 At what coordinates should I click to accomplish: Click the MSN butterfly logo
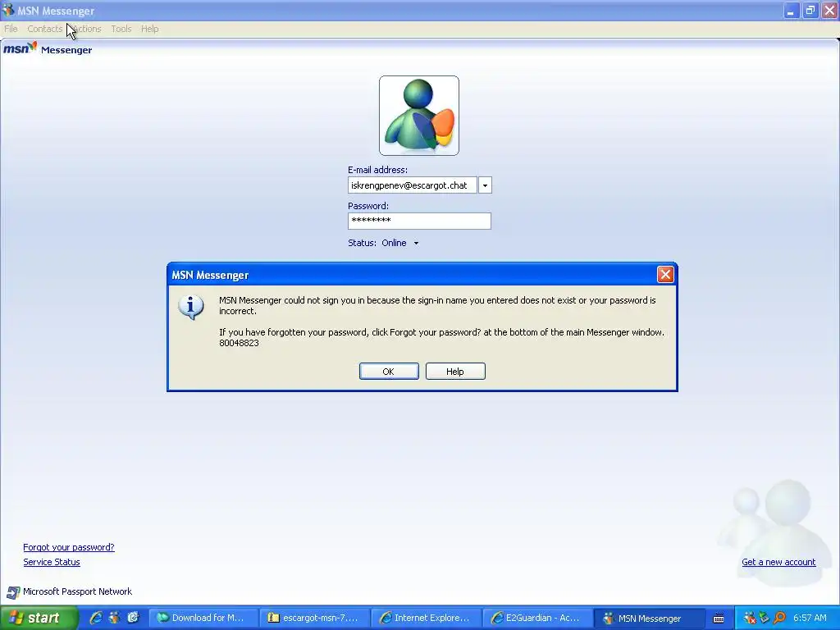coord(21,48)
